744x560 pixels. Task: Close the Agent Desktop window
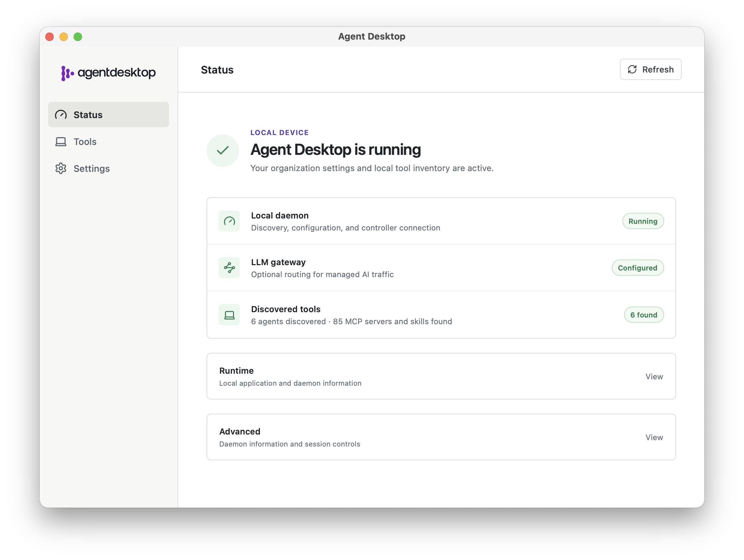pyautogui.click(x=50, y=37)
